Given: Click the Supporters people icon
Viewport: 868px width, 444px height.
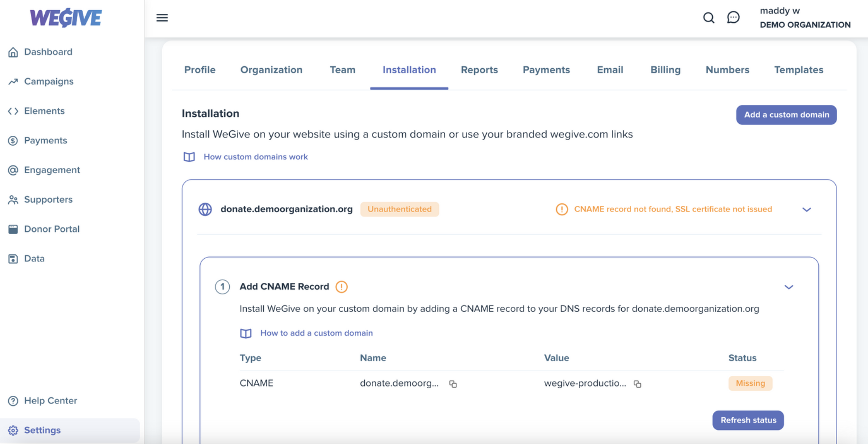Looking at the screenshot, I should pyautogui.click(x=13, y=199).
